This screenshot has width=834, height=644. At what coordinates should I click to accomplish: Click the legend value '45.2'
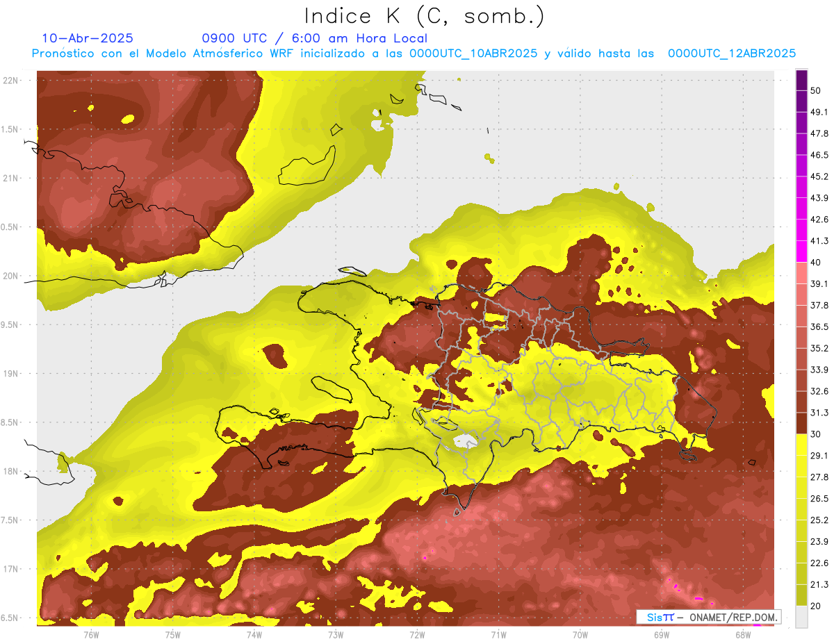coord(819,176)
